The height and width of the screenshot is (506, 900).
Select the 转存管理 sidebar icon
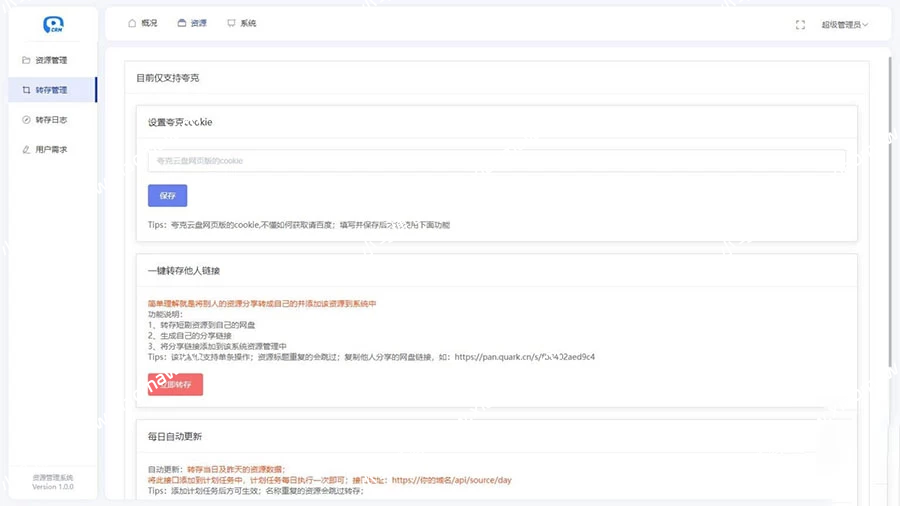click(x=26, y=90)
